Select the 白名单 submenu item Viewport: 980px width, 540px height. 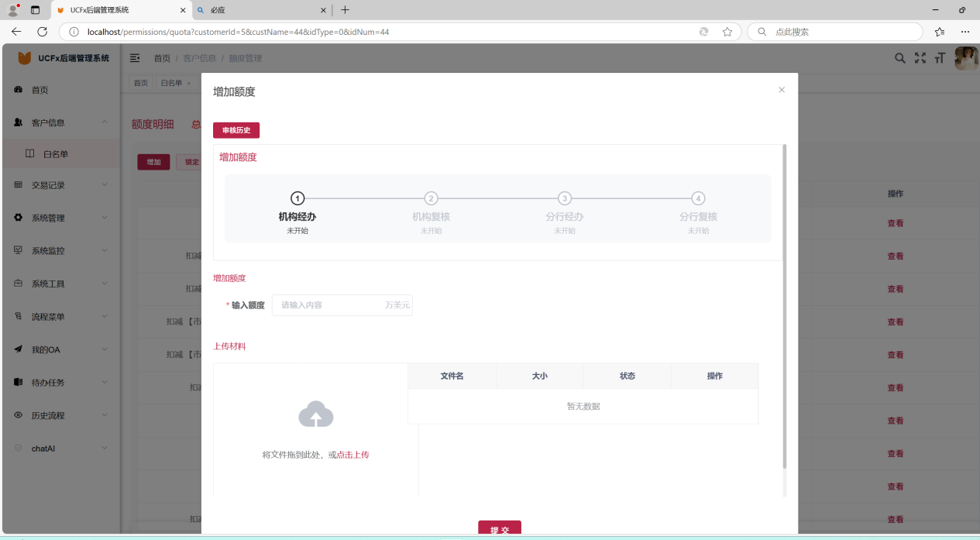tap(56, 154)
